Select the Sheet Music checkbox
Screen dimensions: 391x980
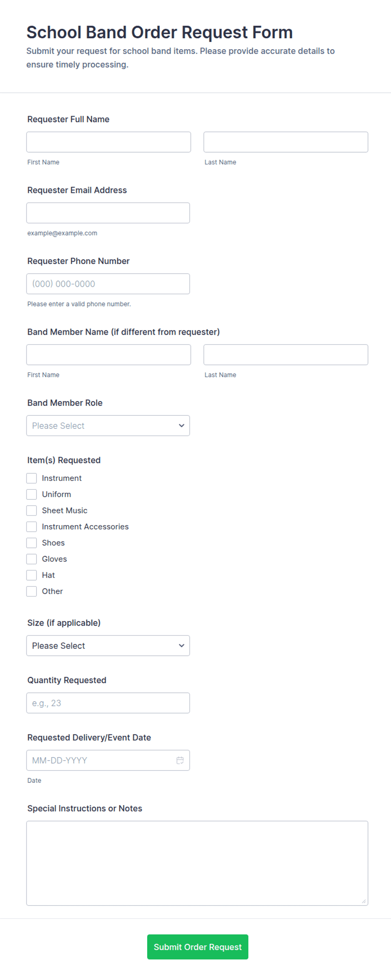(x=32, y=510)
